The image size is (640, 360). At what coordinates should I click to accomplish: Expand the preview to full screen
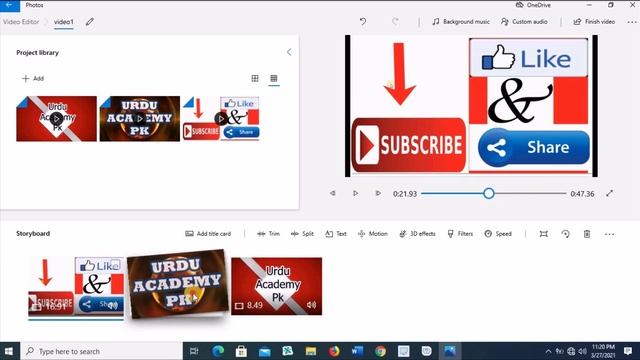[x=609, y=193]
